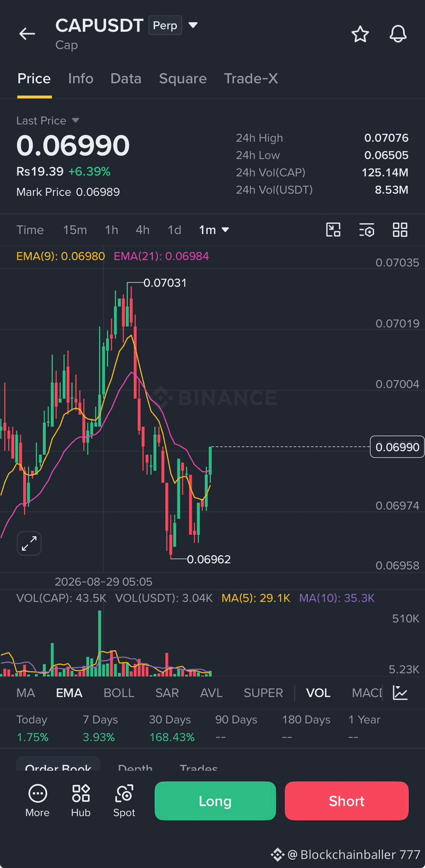Switch to the Square tab
Image resolution: width=425 pixels, height=868 pixels.
pyautogui.click(x=183, y=79)
